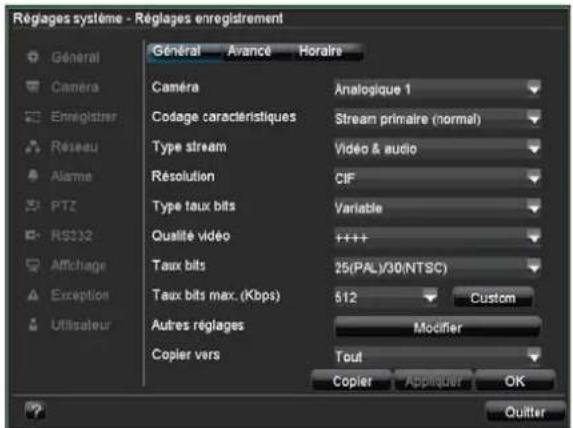Expand the Type taux bits dropdown

[x=437, y=208]
